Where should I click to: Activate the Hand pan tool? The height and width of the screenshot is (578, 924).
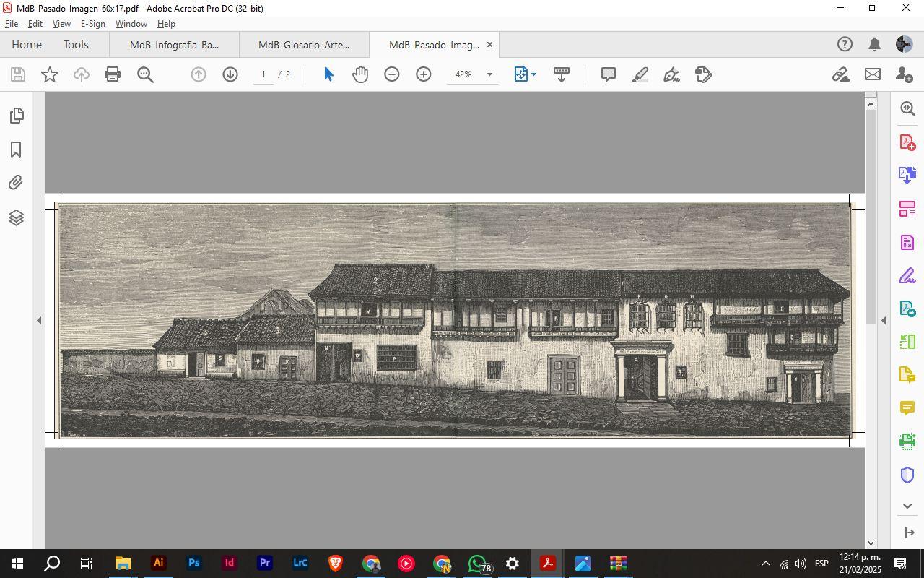click(359, 74)
